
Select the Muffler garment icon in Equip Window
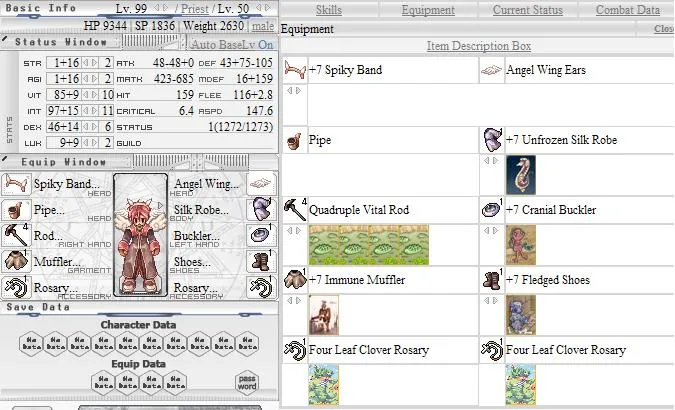point(14,262)
